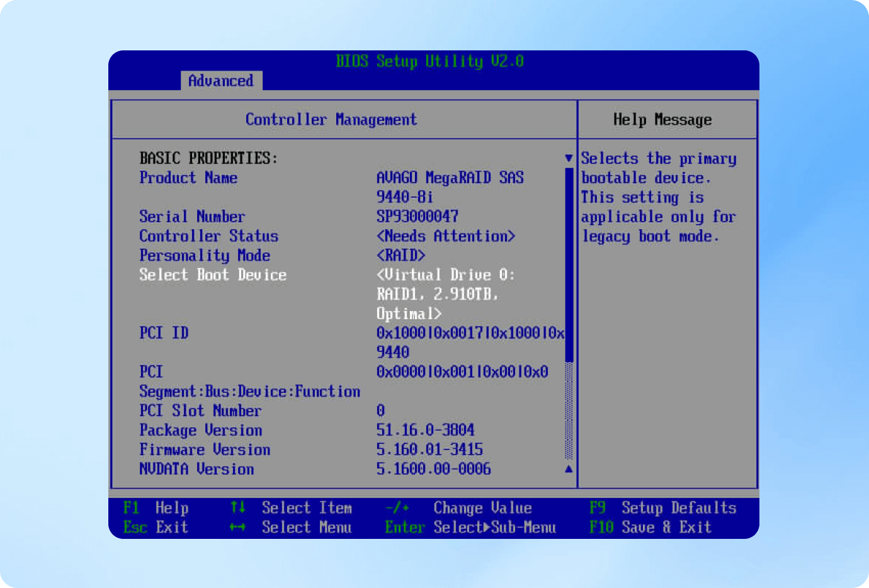
Task: Open the <Needs Attention> status value
Action: click(x=446, y=236)
